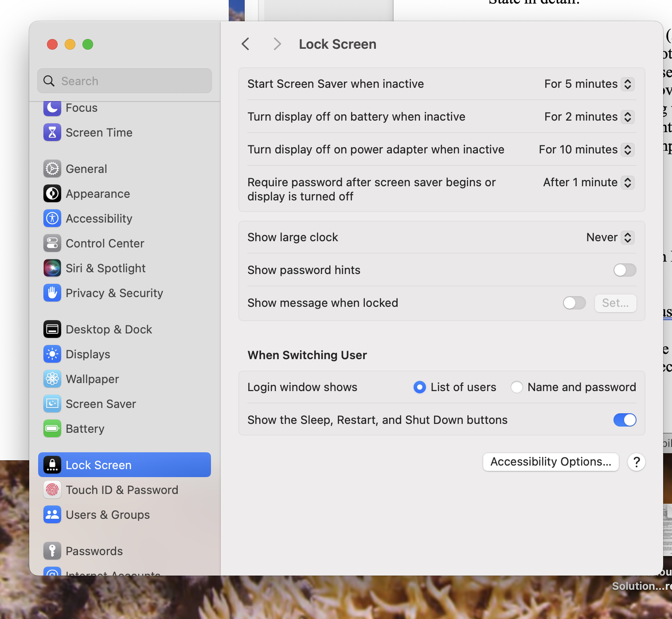
Task: Open the Wallpaper settings icon
Action: tap(52, 379)
